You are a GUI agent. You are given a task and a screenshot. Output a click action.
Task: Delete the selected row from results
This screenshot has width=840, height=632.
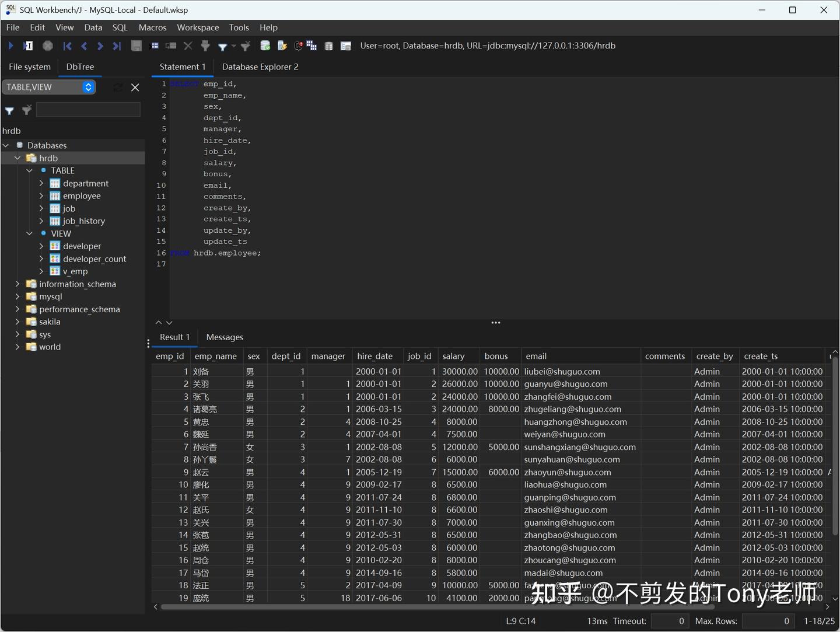click(x=188, y=46)
